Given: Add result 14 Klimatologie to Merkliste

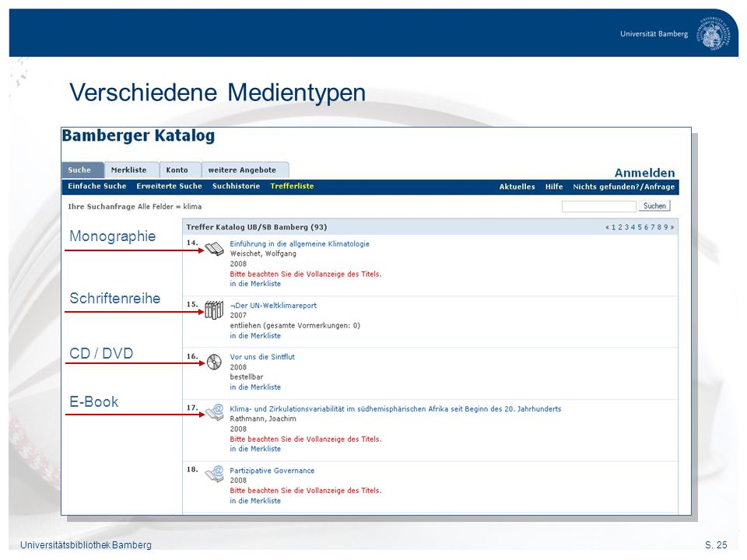Looking at the screenshot, I should tap(255, 284).
